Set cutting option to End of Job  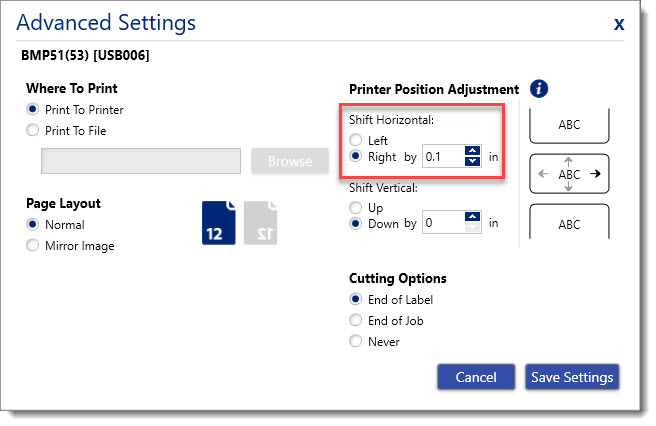[x=356, y=320]
